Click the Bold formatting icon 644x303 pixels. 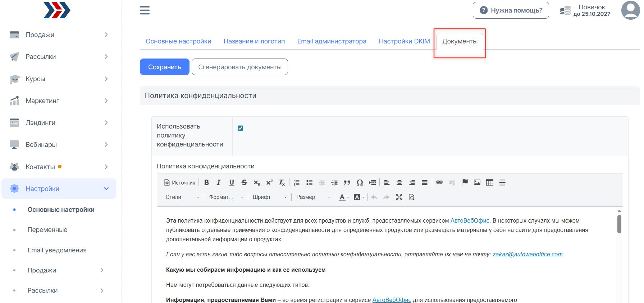point(206,182)
